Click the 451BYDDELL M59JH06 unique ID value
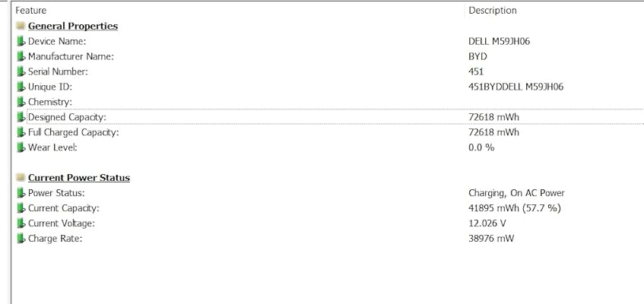 (516, 87)
